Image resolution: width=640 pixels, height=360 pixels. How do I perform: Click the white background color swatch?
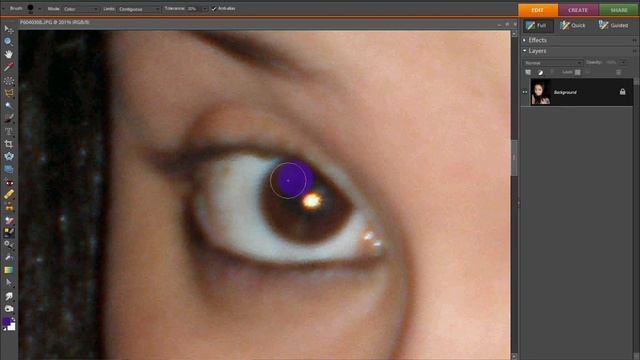(x=11, y=327)
